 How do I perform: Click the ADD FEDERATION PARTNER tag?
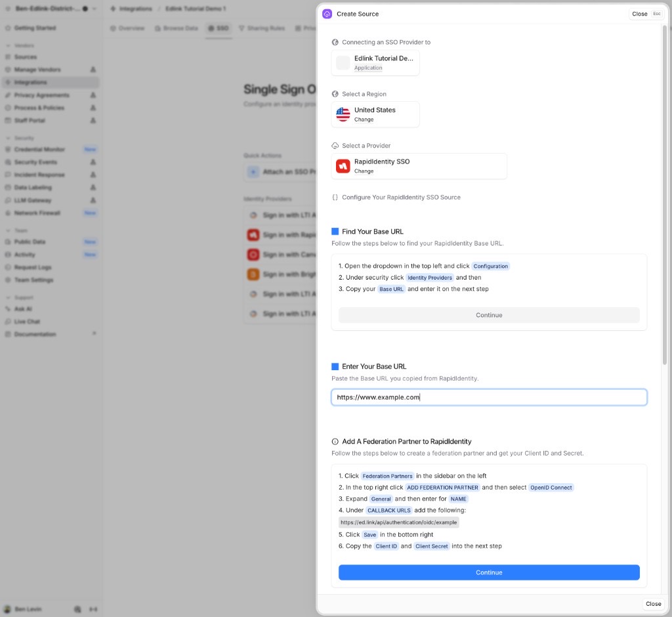[x=442, y=488]
